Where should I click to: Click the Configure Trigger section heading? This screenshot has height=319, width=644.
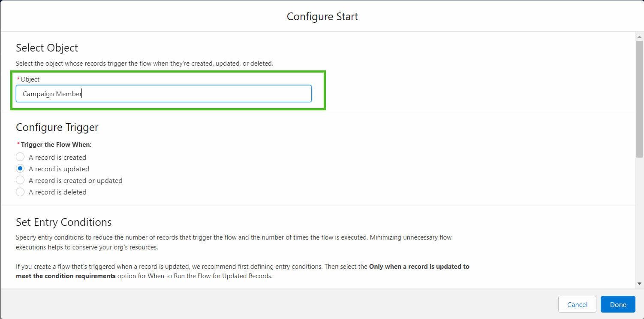[x=57, y=128]
